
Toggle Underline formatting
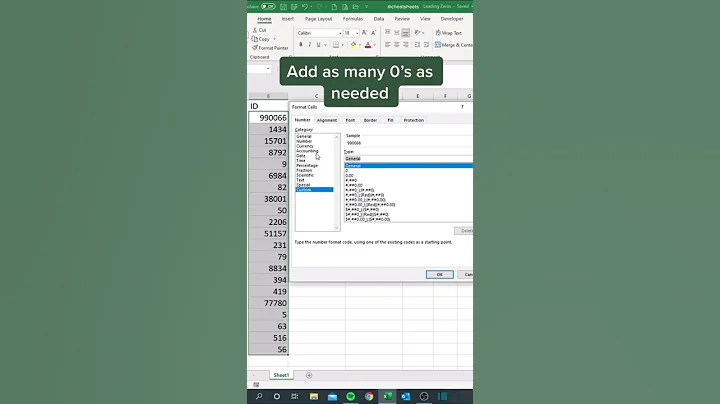318,45
